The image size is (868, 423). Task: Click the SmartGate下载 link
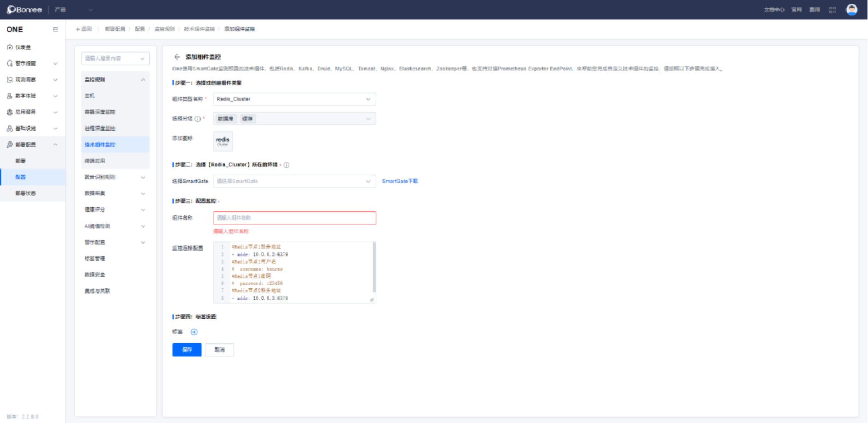[400, 181]
